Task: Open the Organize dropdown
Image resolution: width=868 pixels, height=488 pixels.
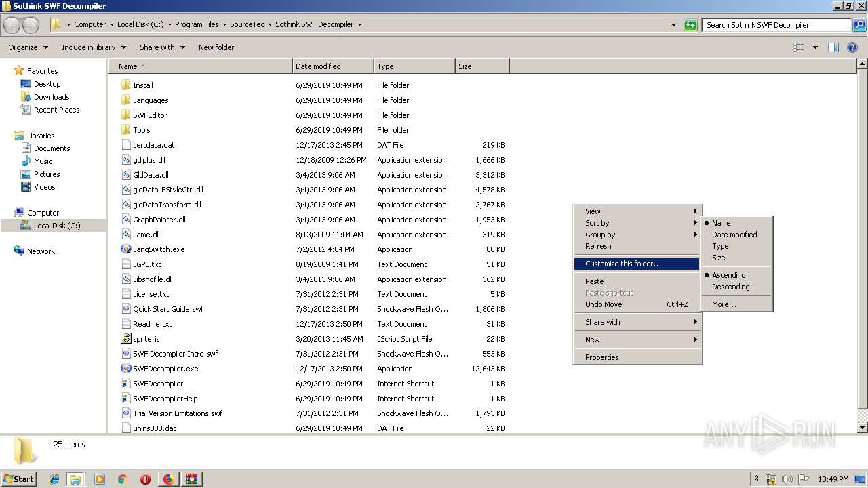Action: tap(28, 47)
